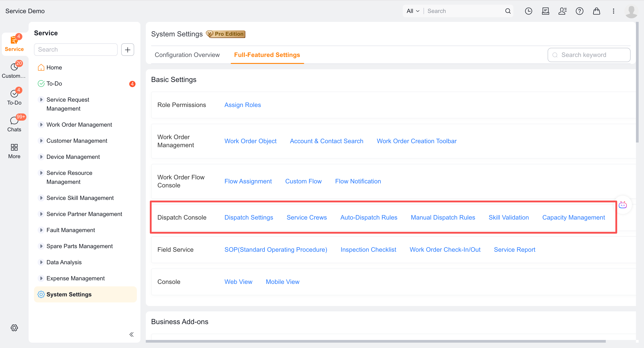
Task: Open the Chats icon with 99+ badge
Action: [x=14, y=124]
